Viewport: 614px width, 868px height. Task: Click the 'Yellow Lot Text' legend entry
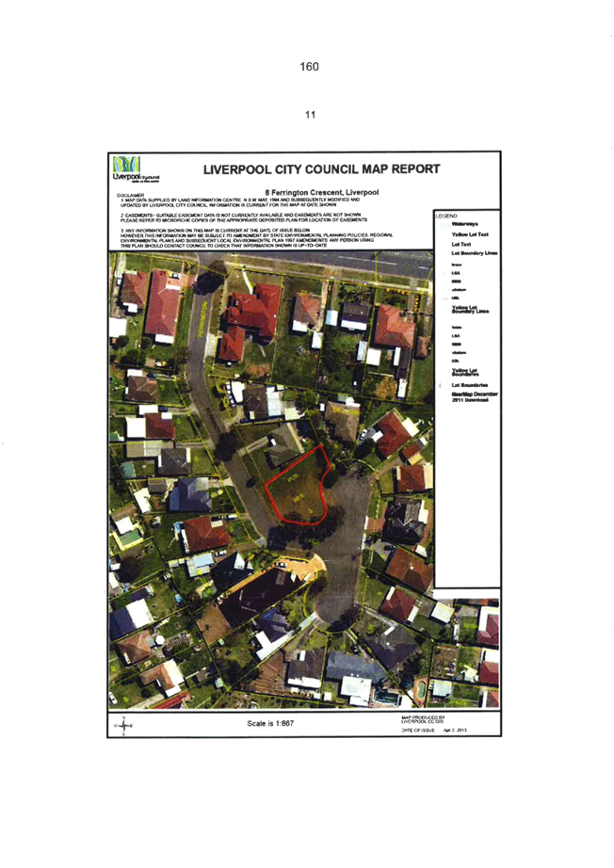click(470, 234)
